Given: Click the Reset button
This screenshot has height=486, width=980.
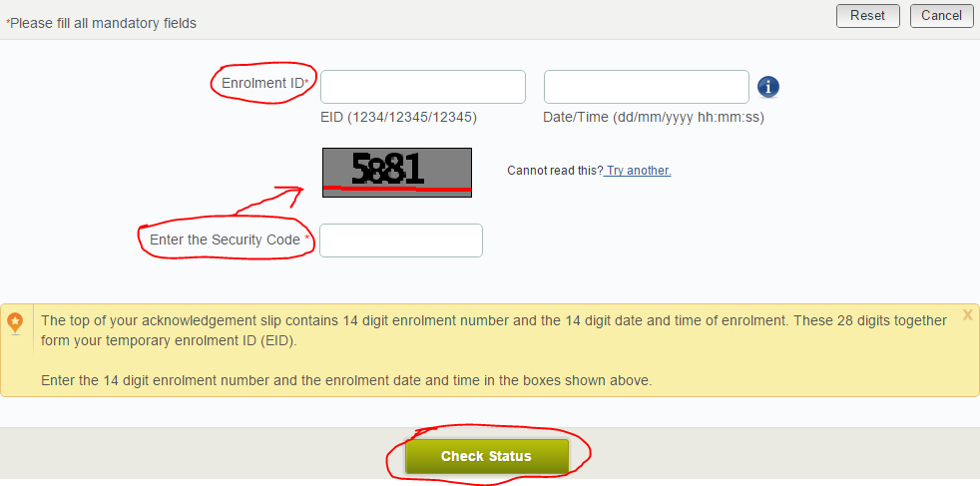Looking at the screenshot, I should [867, 16].
